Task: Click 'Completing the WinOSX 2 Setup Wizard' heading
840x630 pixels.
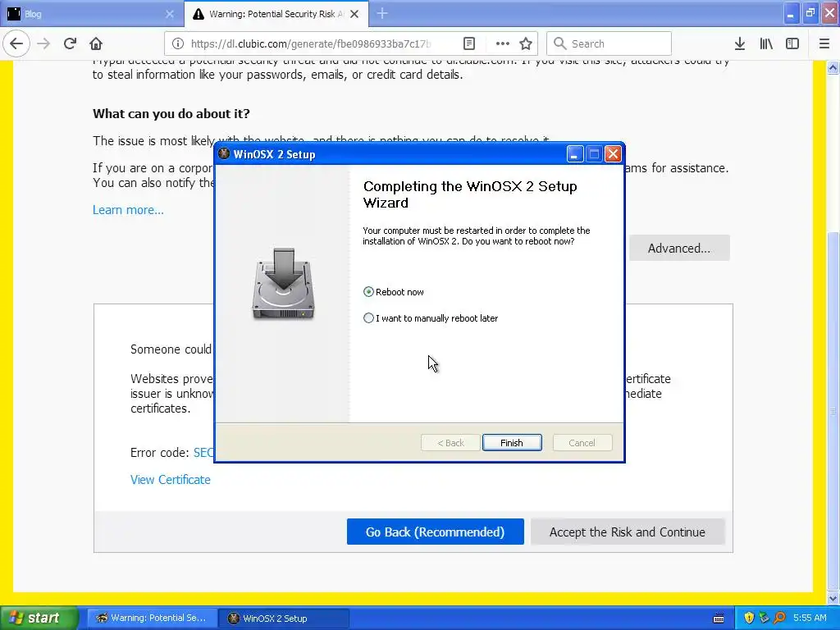Action: [x=470, y=194]
